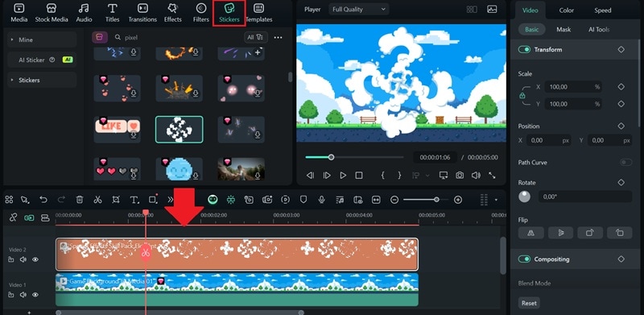
Task: Open the Filters tab
Action: 200,13
